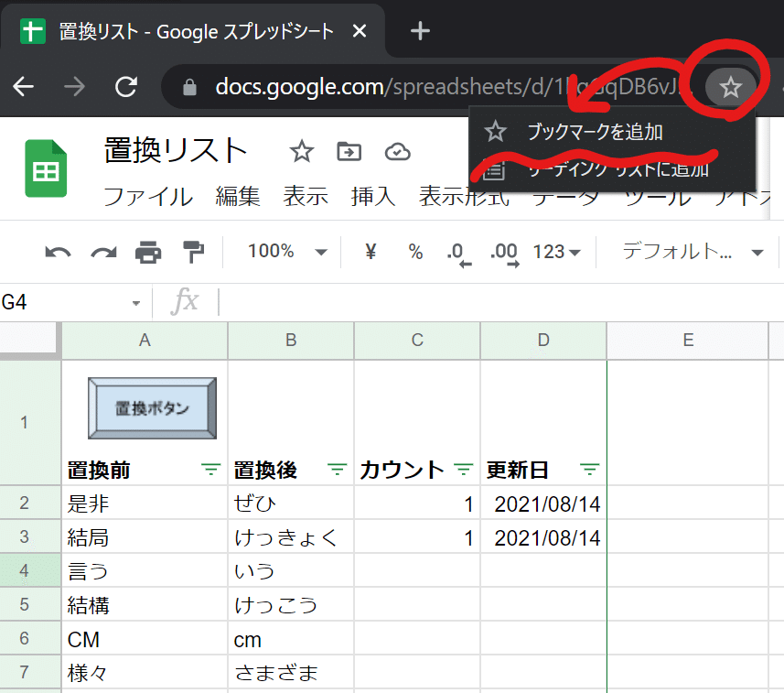Click the select-all corner box
This screenshot has width=784, height=693.
[x=28, y=341]
